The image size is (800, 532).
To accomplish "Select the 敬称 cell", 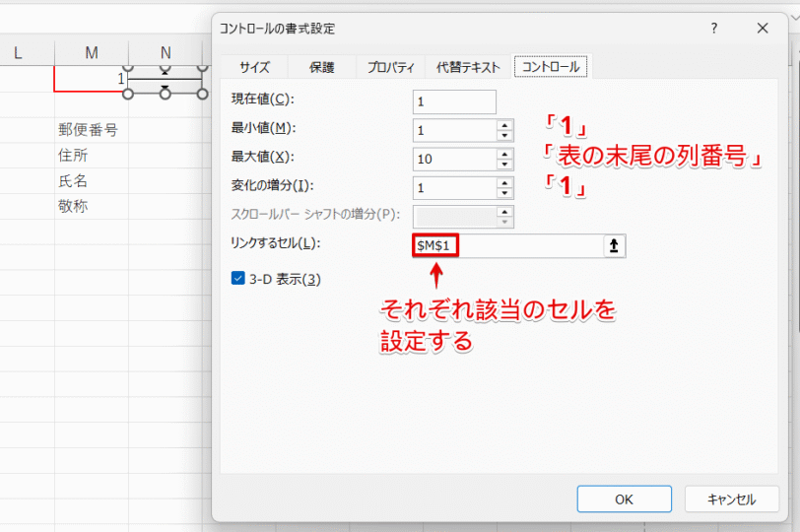I will point(92,206).
